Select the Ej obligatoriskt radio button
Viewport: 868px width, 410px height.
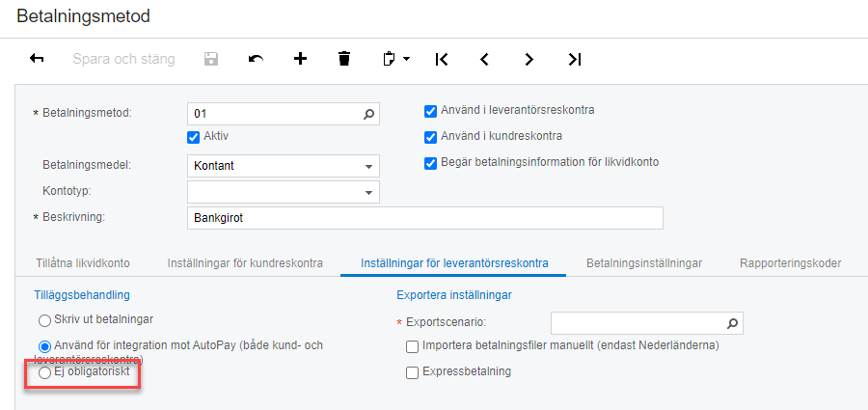coord(44,371)
